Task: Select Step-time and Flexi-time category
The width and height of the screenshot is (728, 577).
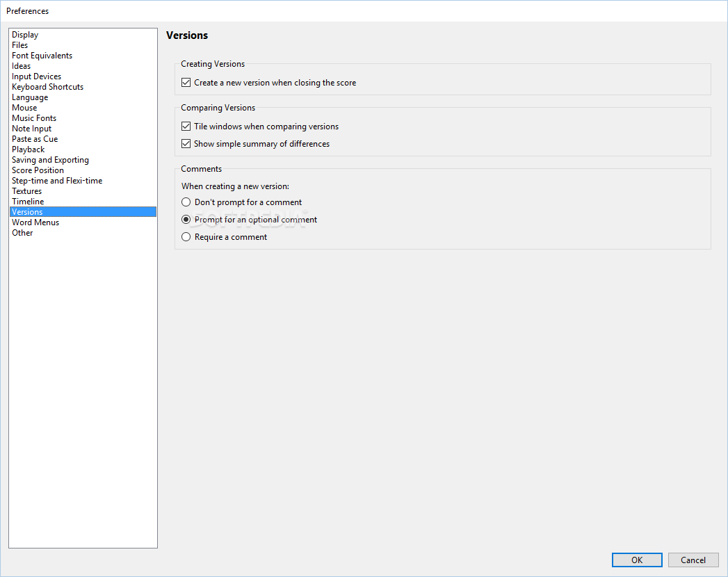Action: click(x=57, y=181)
